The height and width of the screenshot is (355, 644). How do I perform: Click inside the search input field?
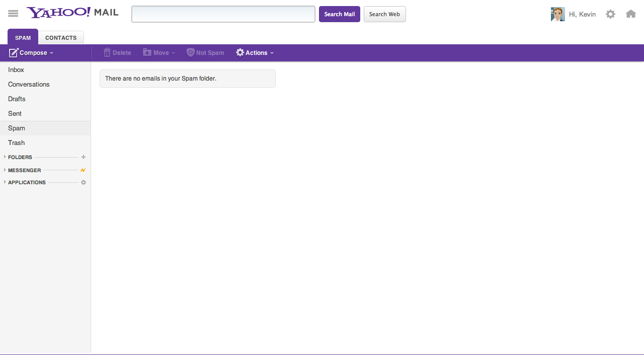coord(223,14)
